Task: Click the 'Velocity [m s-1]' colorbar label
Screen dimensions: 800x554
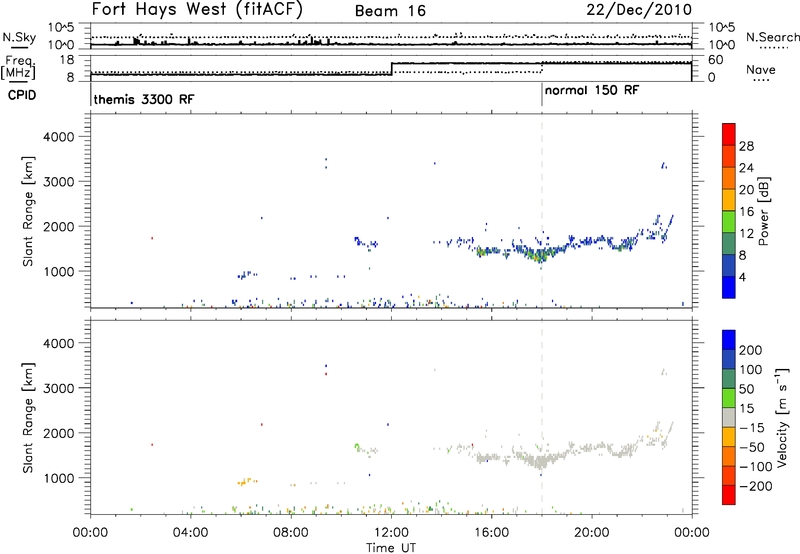Action: (x=782, y=417)
